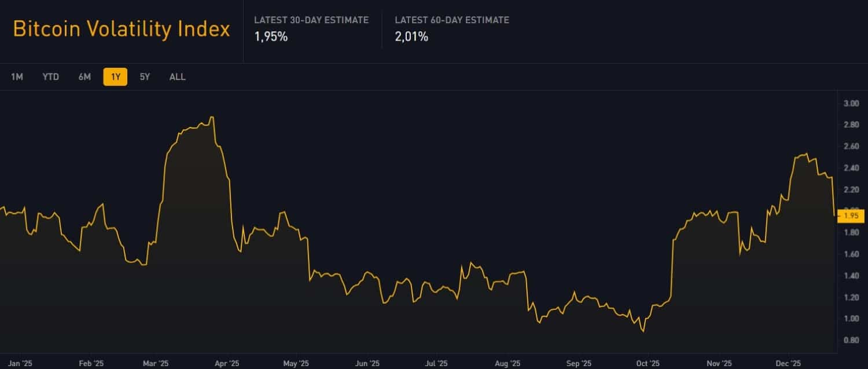Select the 1M timeframe tab
Screen dimensions: 868x369
[x=17, y=76]
